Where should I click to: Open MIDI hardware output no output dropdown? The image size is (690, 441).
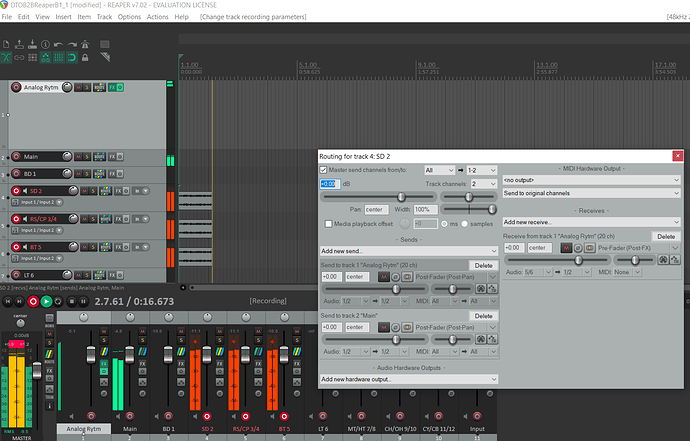[591, 180]
